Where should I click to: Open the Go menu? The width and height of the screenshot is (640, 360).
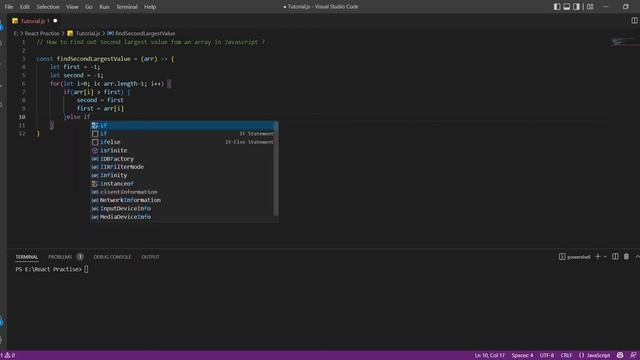(89, 7)
